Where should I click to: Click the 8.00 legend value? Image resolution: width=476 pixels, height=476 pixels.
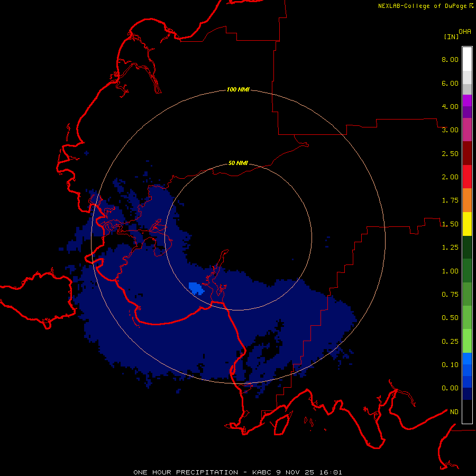450,59
